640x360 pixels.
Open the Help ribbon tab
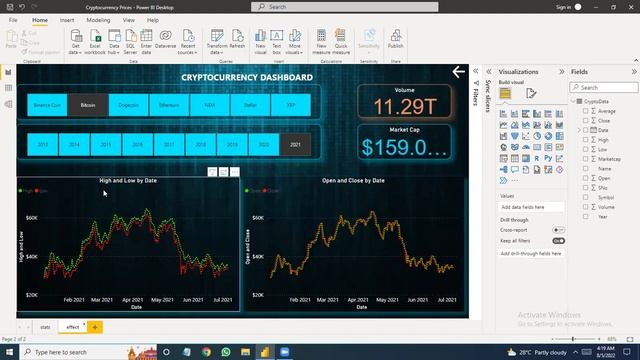(x=153, y=20)
